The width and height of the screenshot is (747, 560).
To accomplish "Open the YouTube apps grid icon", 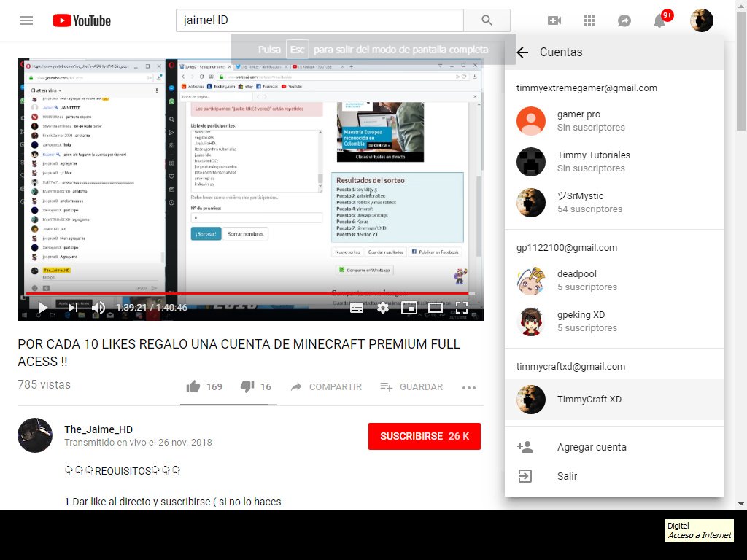I will tap(589, 20).
